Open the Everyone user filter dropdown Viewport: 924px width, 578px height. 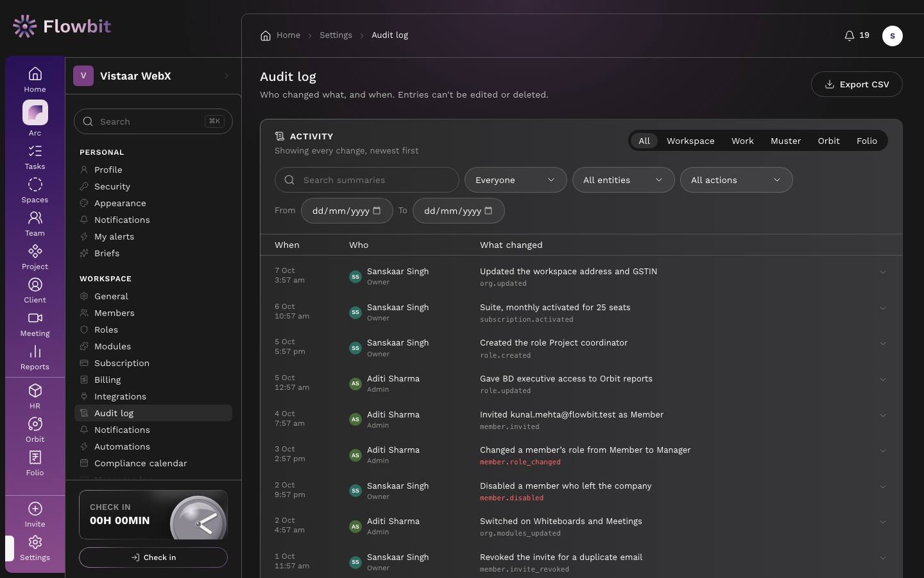pos(516,180)
